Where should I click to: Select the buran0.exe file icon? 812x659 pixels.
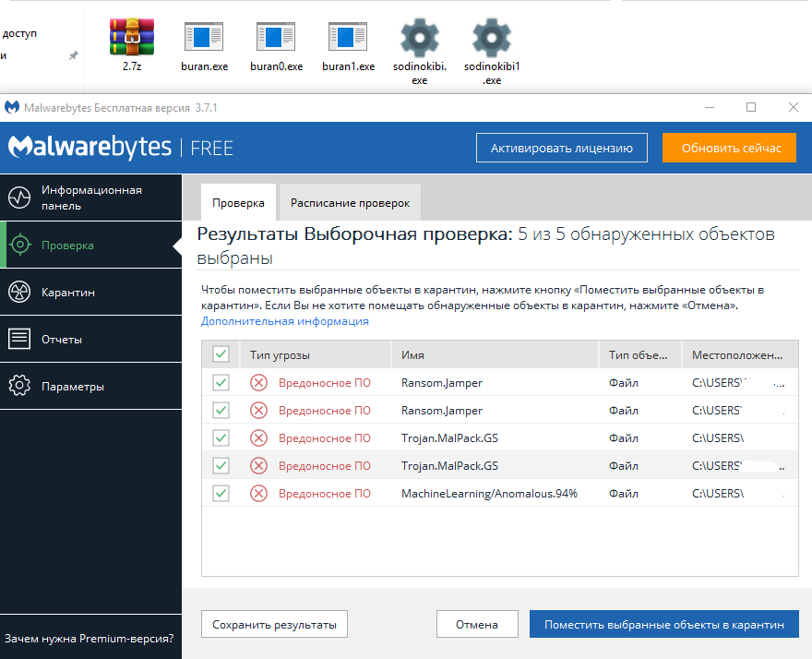click(x=276, y=37)
